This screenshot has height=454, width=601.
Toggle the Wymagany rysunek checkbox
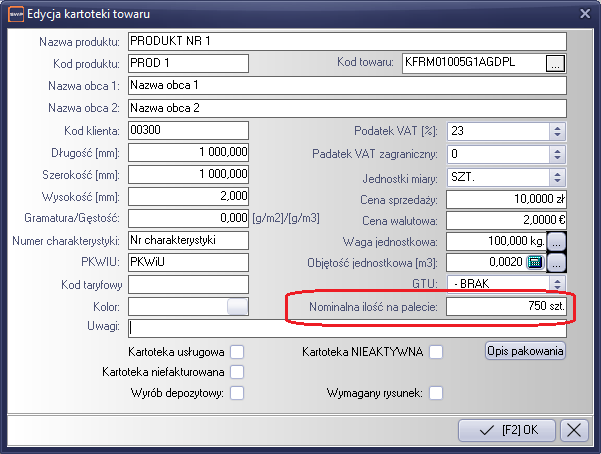(x=436, y=393)
